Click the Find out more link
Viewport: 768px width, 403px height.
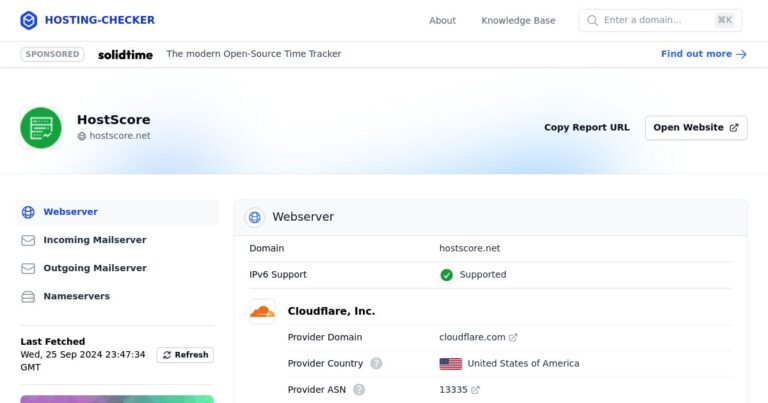click(x=704, y=54)
